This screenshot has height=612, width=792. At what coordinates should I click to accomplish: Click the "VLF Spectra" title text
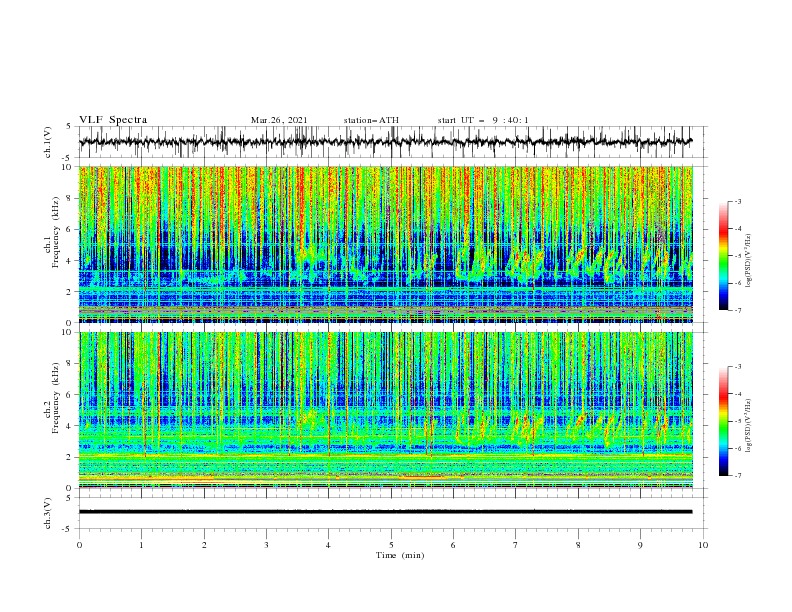pyautogui.click(x=113, y=120)
